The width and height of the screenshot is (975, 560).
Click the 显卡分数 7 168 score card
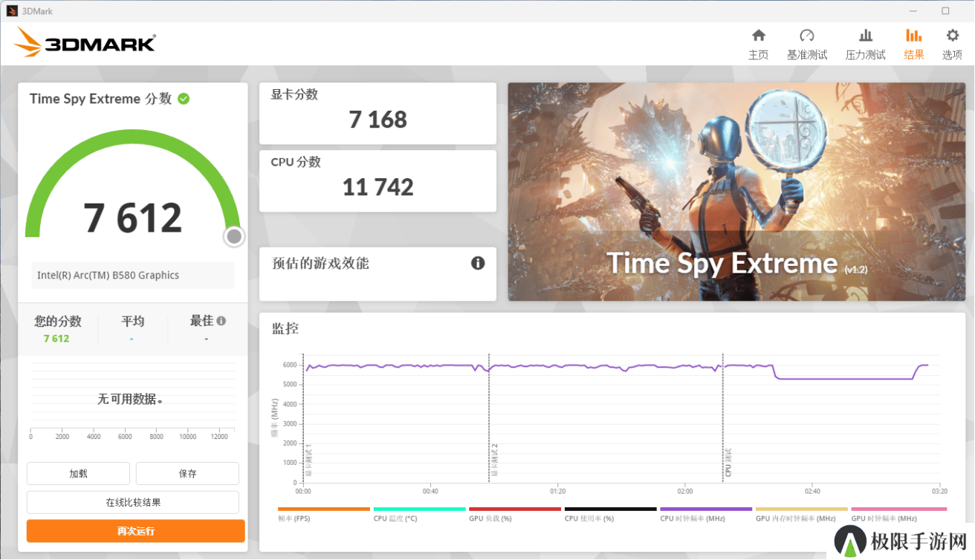[x=378, y=113]
